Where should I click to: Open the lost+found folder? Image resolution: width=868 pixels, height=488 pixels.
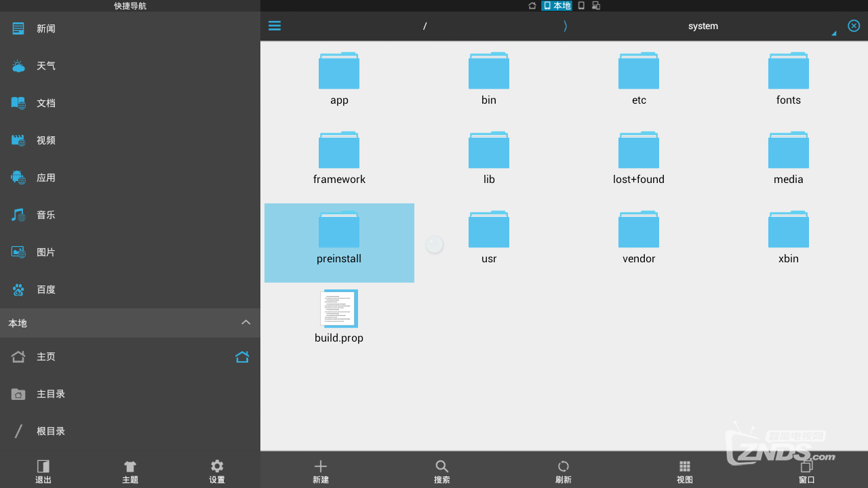pyautogui.click(x=639, y=159)
